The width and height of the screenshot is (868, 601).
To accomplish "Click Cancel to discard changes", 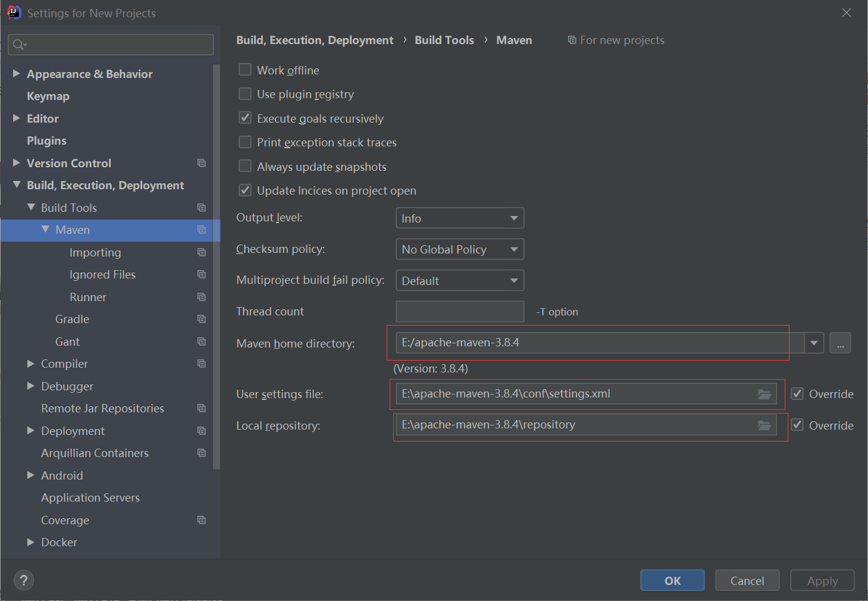I will pyautogui.click(x=747, y=580).
